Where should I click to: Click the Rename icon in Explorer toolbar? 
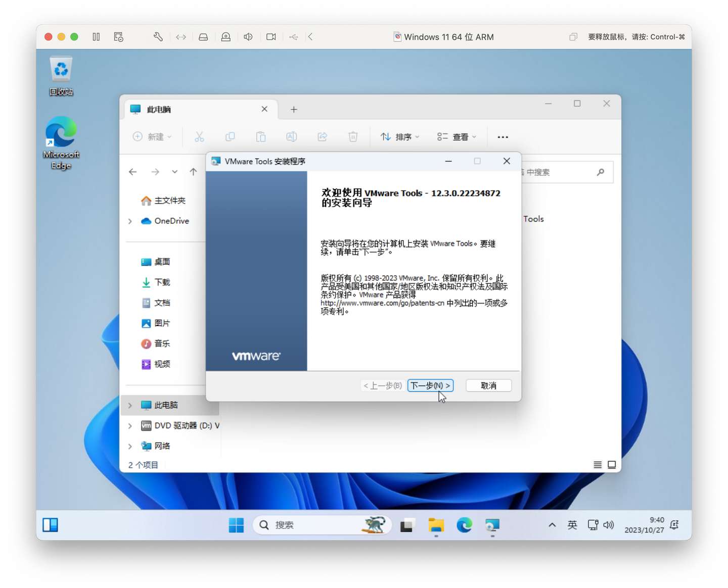pyautogui.click(x=291, y=137)
